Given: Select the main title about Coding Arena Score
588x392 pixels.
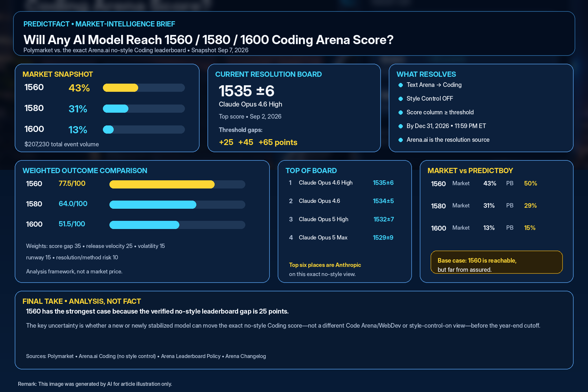Looking at the screenshot, I should point(208,40).
